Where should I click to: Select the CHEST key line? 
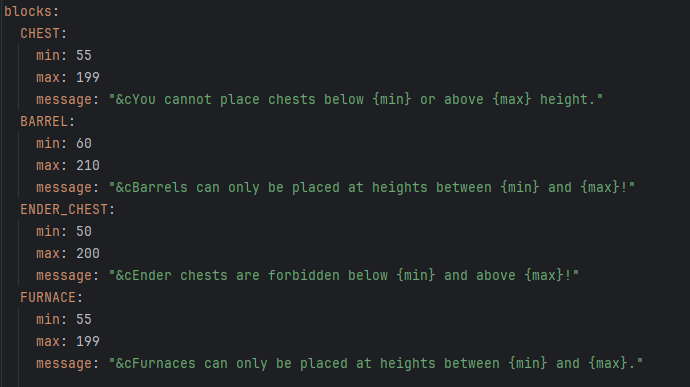(x=43, y=33)
